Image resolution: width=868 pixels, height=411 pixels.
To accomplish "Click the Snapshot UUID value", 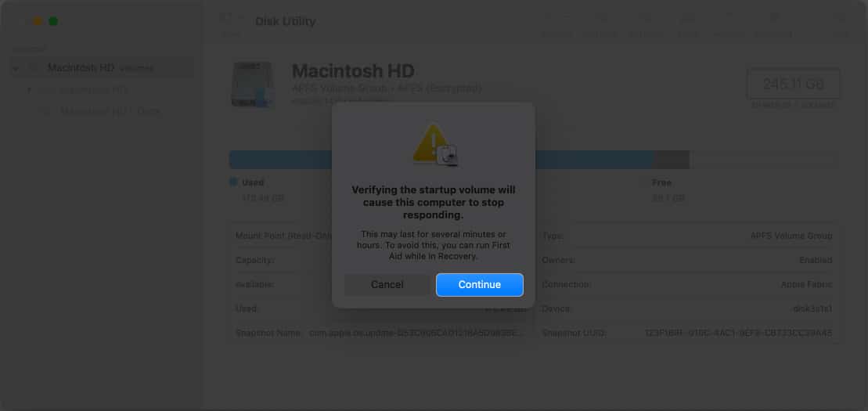I will coord(738,333).
